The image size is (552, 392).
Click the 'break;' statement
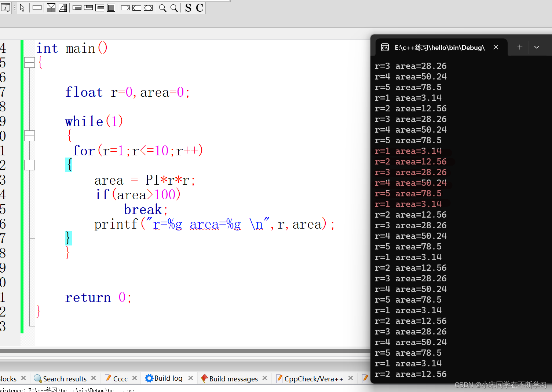[x=146, y=209]
